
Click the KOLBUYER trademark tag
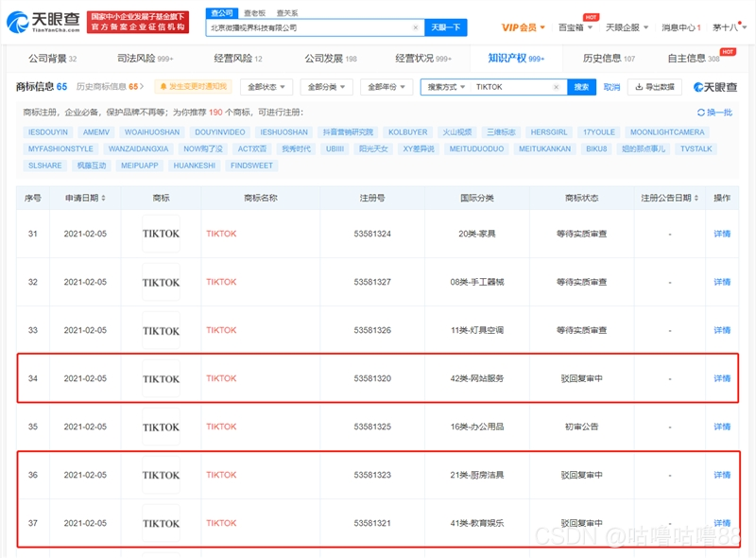click(408, 132)
